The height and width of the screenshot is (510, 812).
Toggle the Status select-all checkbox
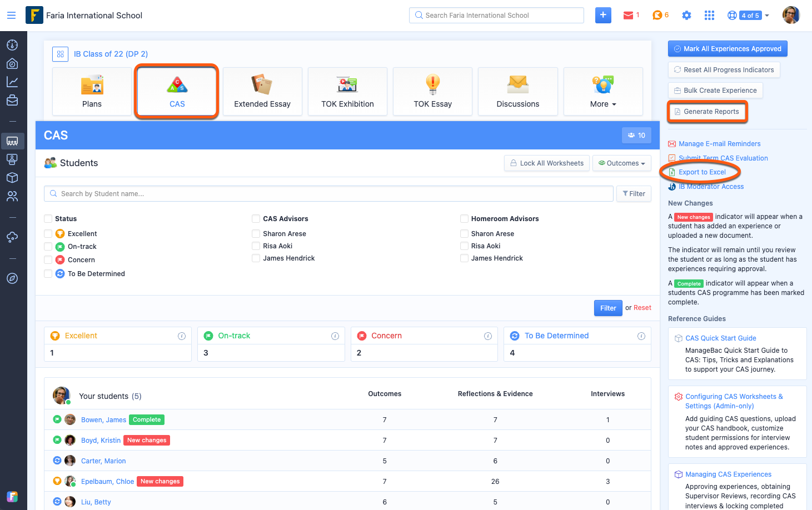click(x=48, y=218)
